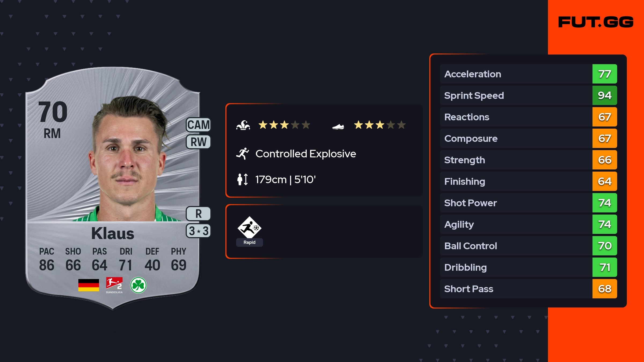
Task: Click the running man AcceleRATE icon
Action: (x=243, y=154)
